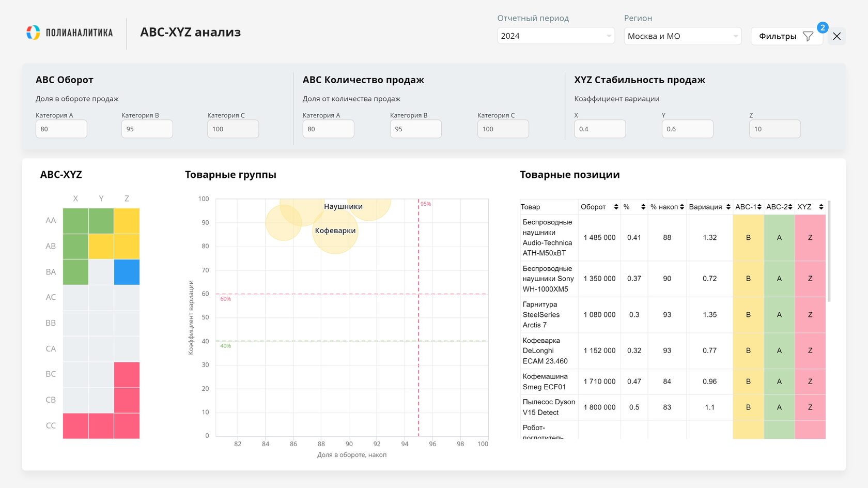Click the filter funnel icon in Фильтры button
Image resolution: width=868 pixels, height=488 pixels.
tap(808, 36)
